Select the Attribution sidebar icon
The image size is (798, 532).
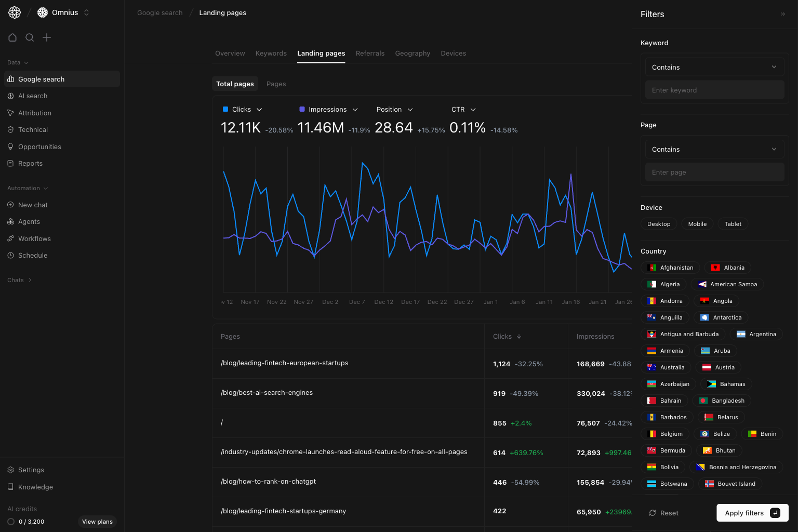point(10,113)
